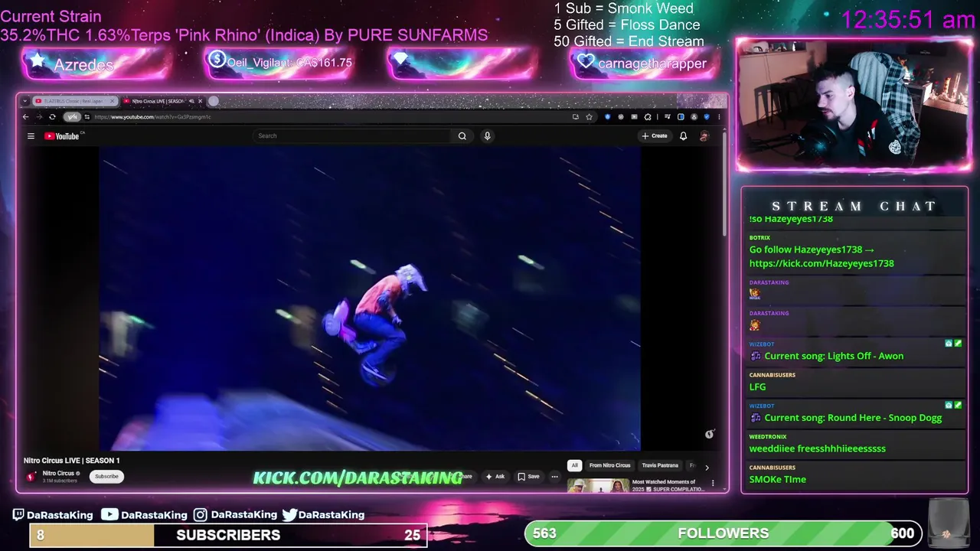Image resolution: width=980 pixels, height=551 pixels.
Task: Switch to the first browser tab
Action: (x=73, y=101)
